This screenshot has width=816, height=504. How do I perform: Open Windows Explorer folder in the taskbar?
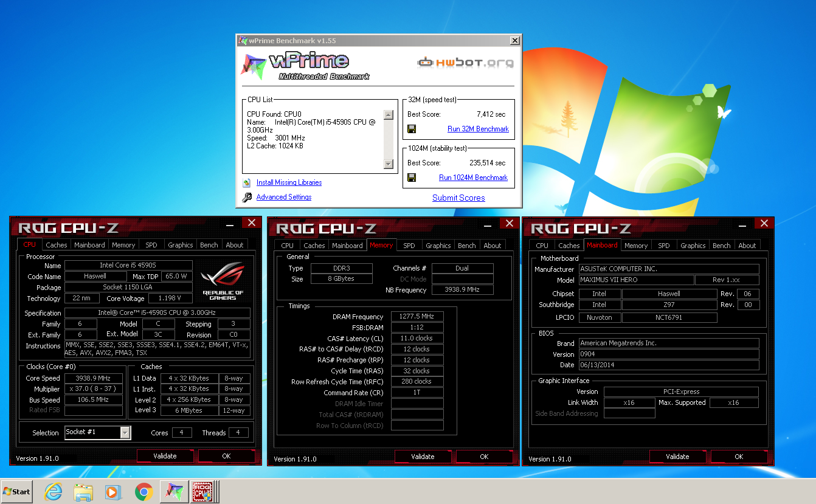[83, 492]
